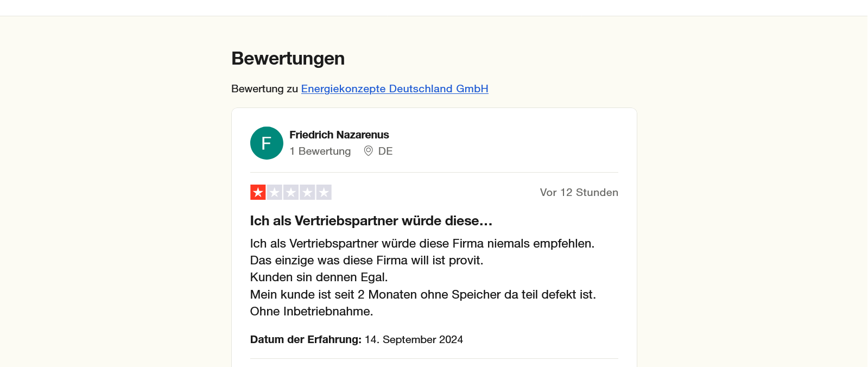Click review line mentioning 'provit'
The width and height of the screenshot is (868, 367).
click(x=366, y=261)
